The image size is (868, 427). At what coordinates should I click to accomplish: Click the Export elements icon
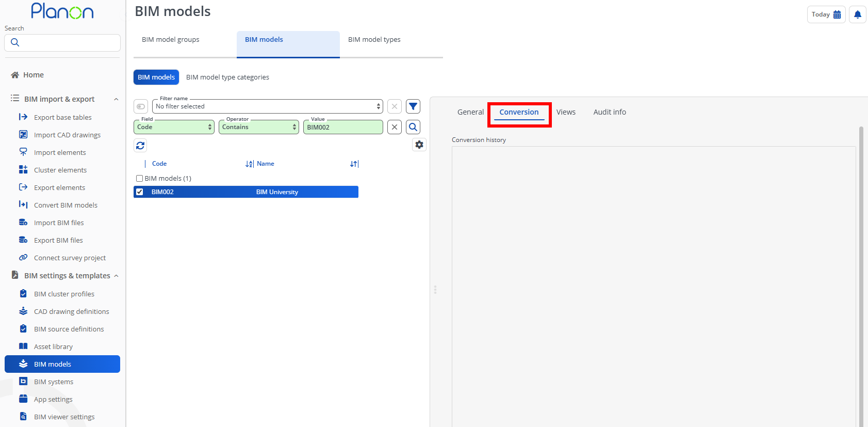pyautogui.click(x=23, y=187)
